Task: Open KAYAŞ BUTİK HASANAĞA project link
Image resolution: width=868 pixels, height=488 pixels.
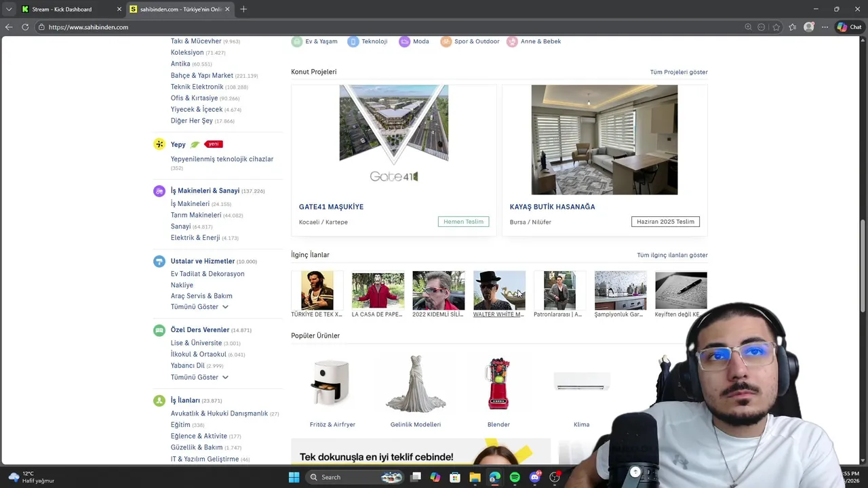Action: (x=552, y=207)
